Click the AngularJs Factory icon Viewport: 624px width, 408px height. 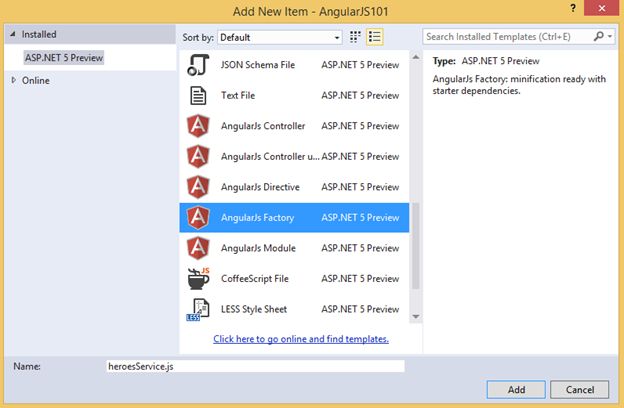198,218
